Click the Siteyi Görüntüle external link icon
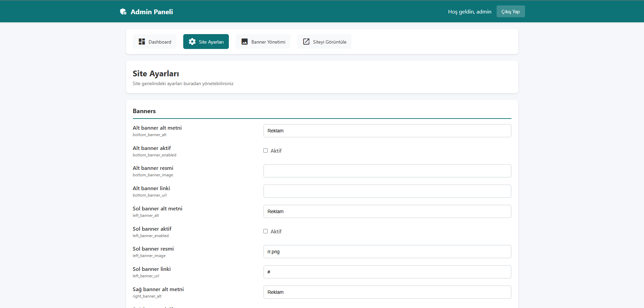Image resolution: width=644 pixels, height=308 pixels. pyautogui.click(x=306, y=42)
